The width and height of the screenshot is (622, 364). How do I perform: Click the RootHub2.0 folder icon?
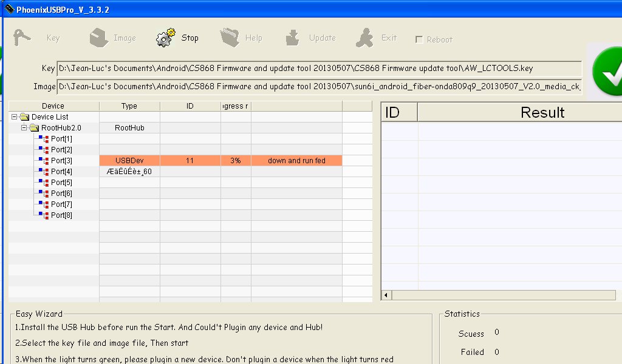(x=34, y=127)
